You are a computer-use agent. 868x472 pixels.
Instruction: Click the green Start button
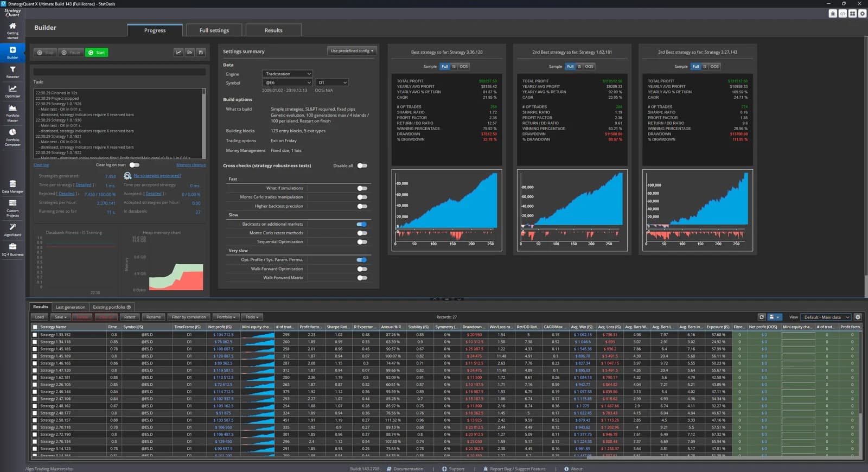(x=97, y=53)
